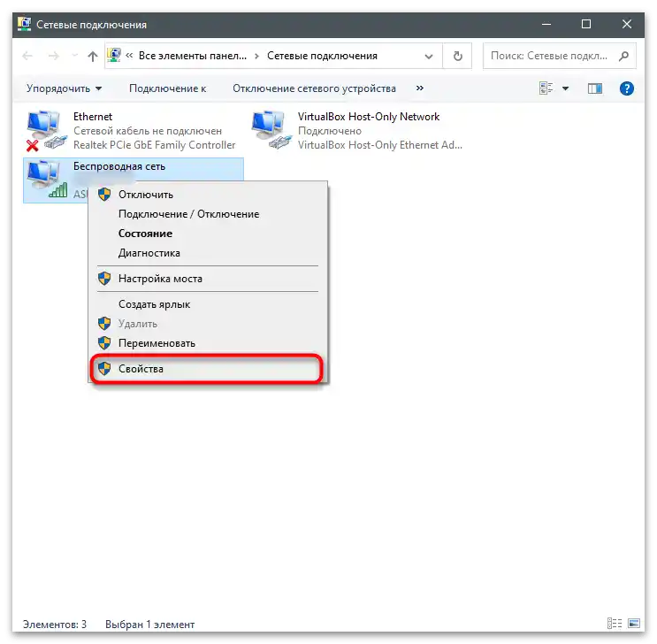The height and width of the screenshot is (644, 657).
Task: Open the Упорядочить dropdown menu
Action: 64,88
